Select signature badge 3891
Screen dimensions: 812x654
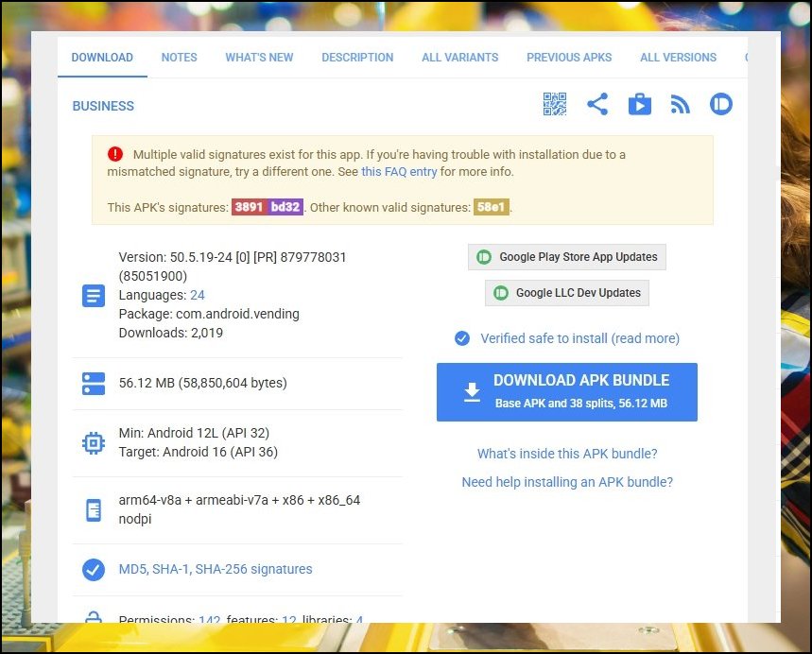(250, 207)
